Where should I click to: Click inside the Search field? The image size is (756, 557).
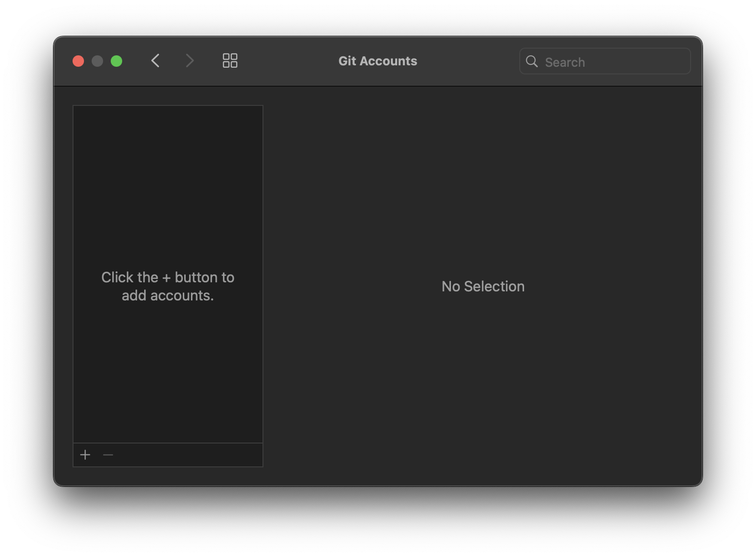click(605, 61)
